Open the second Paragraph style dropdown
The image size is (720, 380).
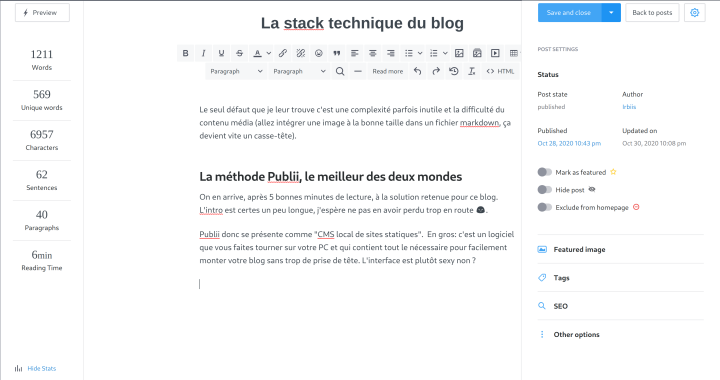coord(299,71)
